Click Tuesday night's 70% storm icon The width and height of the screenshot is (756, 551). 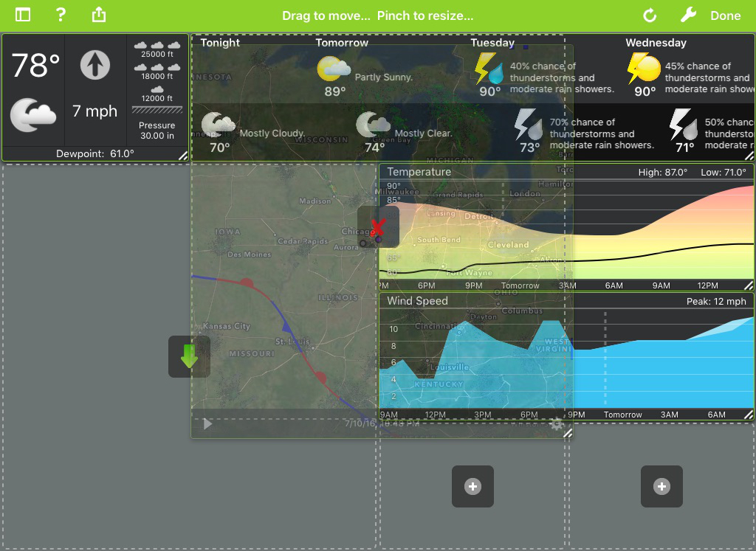pos(529,124)
